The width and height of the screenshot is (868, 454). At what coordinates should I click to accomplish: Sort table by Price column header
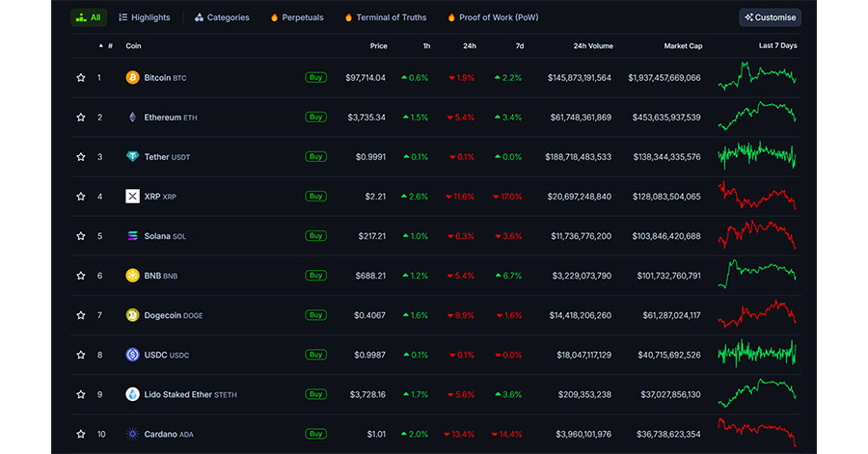[379, 46]
